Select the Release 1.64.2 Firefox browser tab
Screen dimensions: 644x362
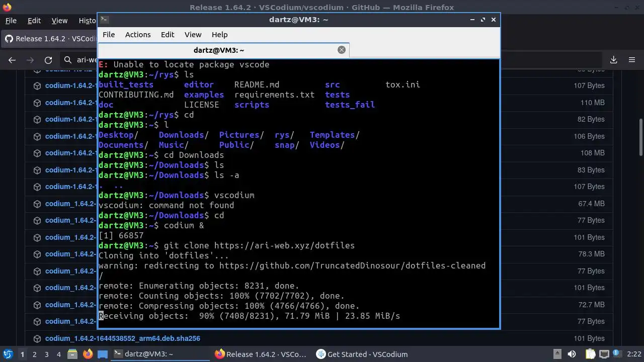tap(49, 39)
